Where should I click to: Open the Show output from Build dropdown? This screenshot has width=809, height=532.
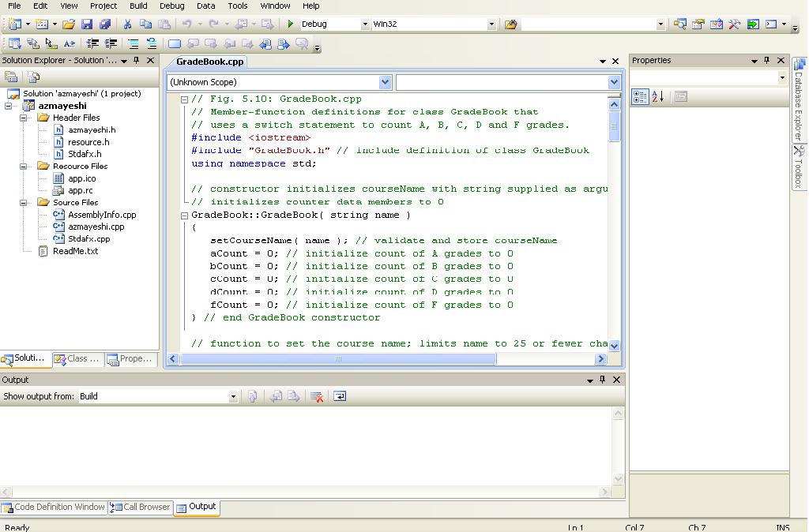pos(233,396)
